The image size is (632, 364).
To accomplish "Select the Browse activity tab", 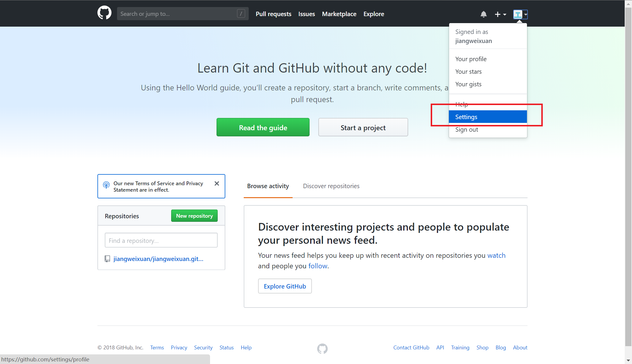I will coord(268,186).
